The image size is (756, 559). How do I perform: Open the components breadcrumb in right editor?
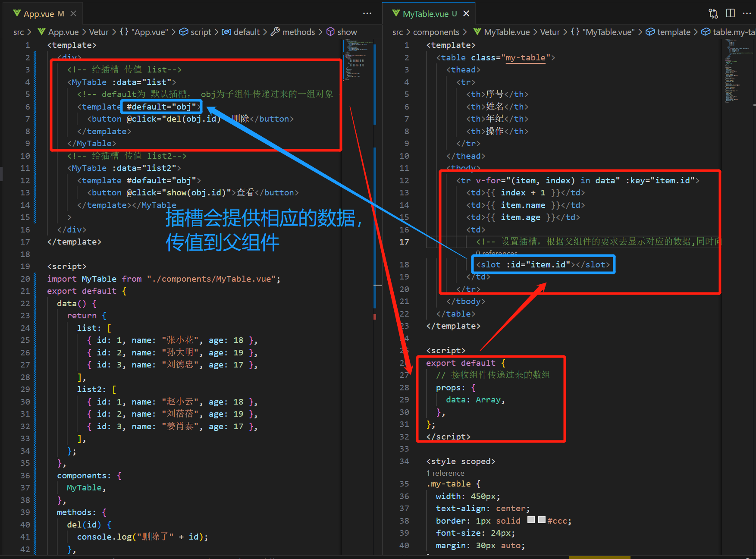pyautogui.click(x=436, y=32)
